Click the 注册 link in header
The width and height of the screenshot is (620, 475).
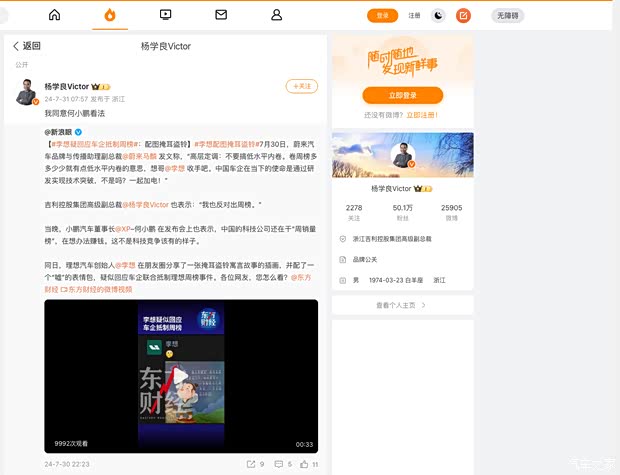[x=414, y=16]
